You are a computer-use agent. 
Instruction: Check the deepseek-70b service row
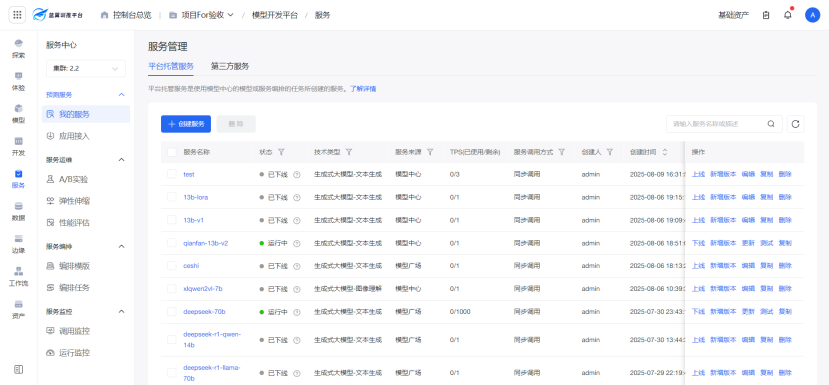(171, 311)
